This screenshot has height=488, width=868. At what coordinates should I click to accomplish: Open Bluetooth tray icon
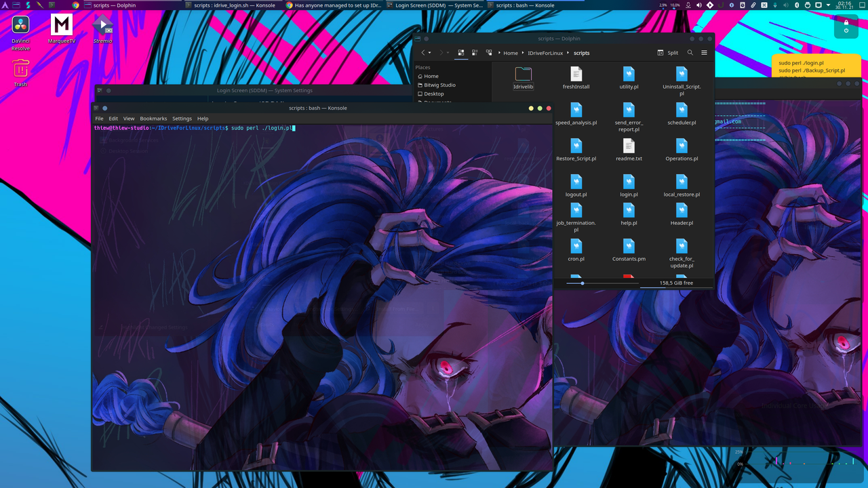pos(796,5)
